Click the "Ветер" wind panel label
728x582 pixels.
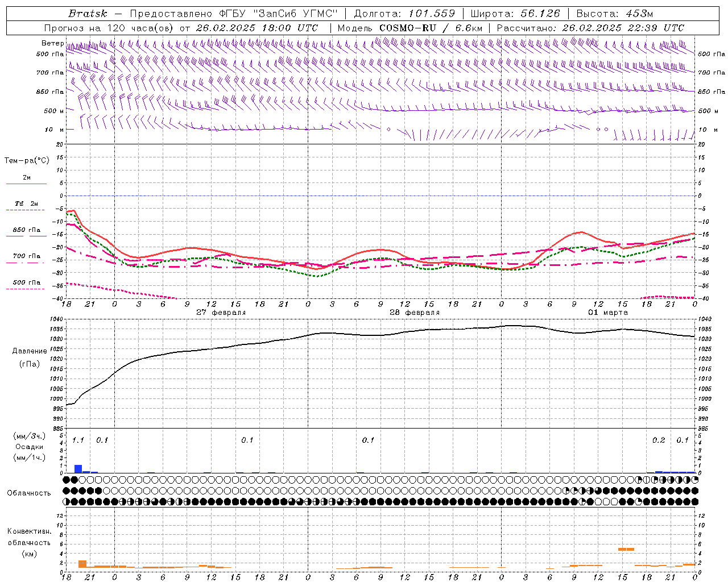(x=52, y=43)
